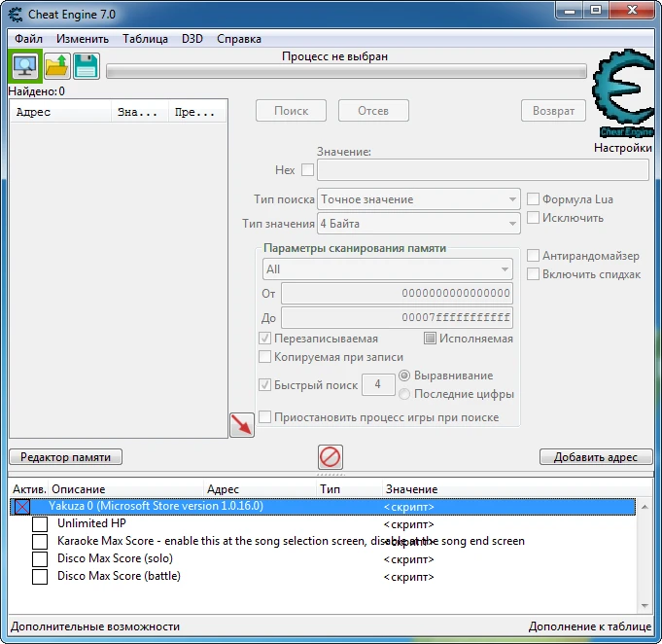Enable the Исключить checkbox

click(533, 218)
